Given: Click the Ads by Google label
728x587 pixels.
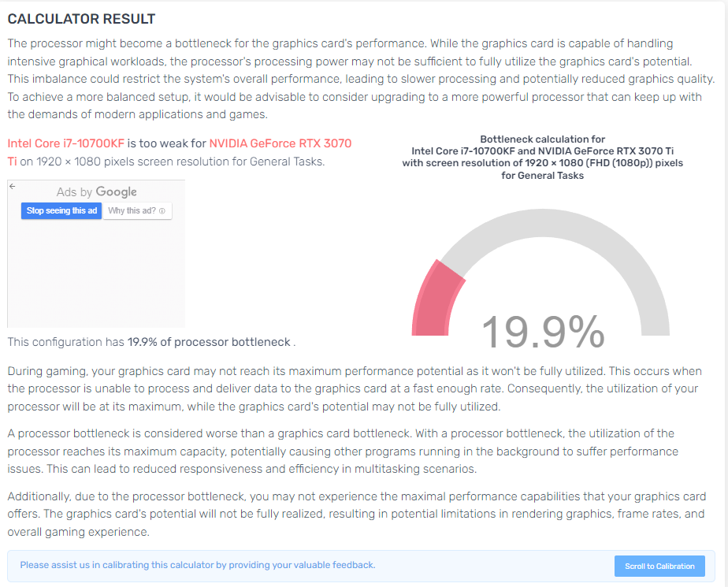Looking at the screenshot, I should pos(97,191).
